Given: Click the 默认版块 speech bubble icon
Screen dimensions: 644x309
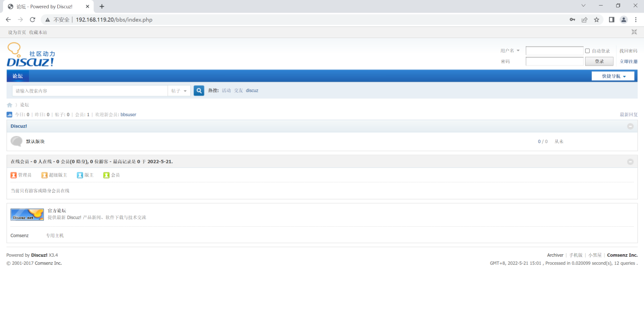Looking at the screenshot, I should (x=16, y=142).
